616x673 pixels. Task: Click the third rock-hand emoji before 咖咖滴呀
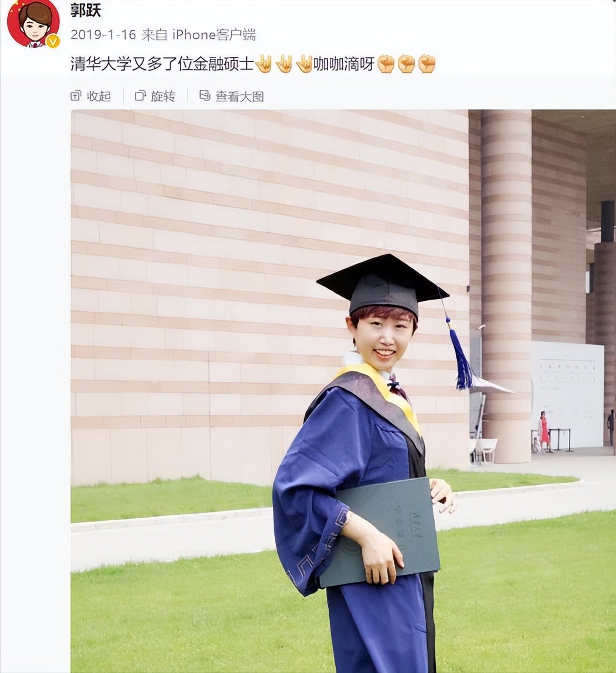[x=305, y=64]
